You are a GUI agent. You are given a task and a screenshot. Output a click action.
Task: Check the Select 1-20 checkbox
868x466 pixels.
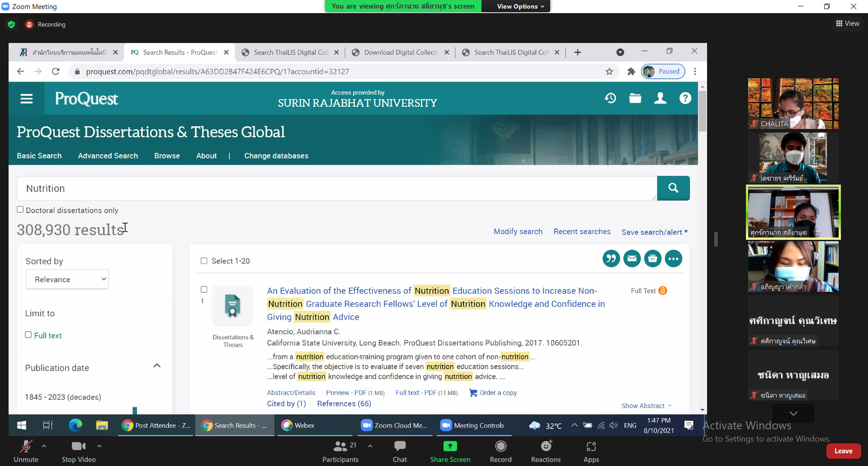point(204,261)
